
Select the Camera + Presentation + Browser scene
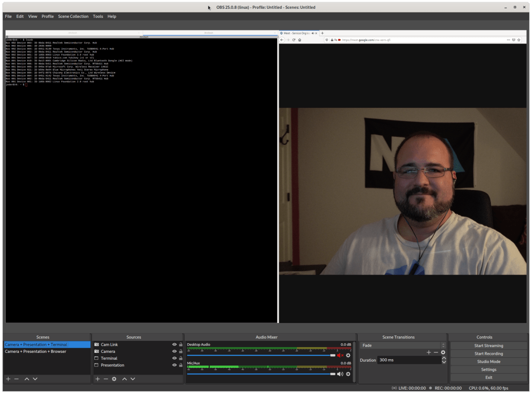(x=36, y=351)
